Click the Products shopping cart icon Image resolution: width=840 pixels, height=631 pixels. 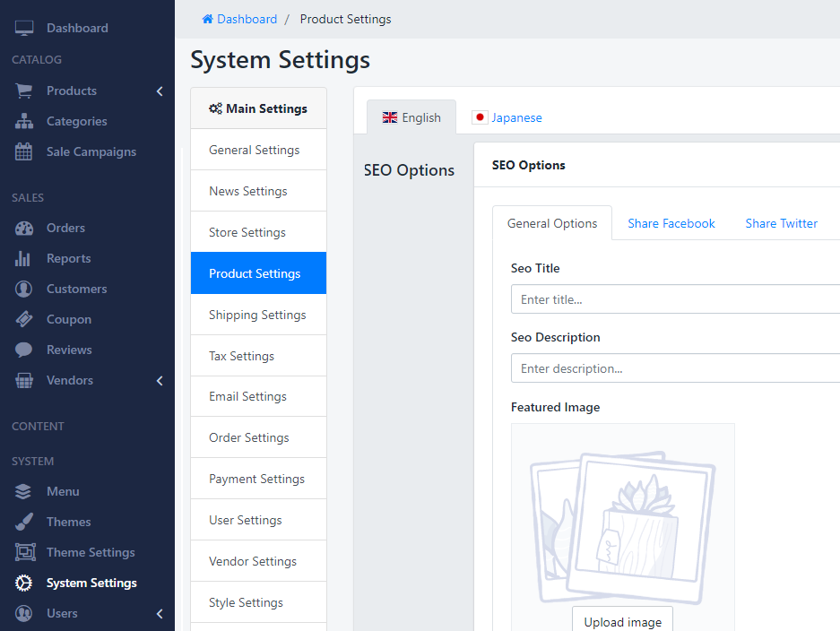pyautogui.click(x=24, y=91)
